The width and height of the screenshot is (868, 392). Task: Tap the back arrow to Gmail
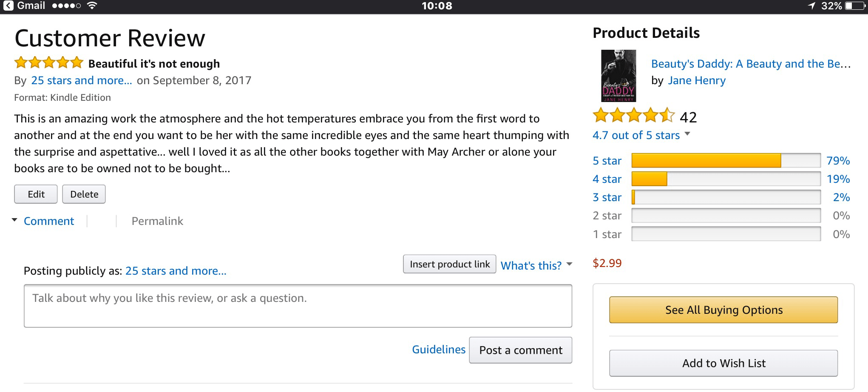8,6
